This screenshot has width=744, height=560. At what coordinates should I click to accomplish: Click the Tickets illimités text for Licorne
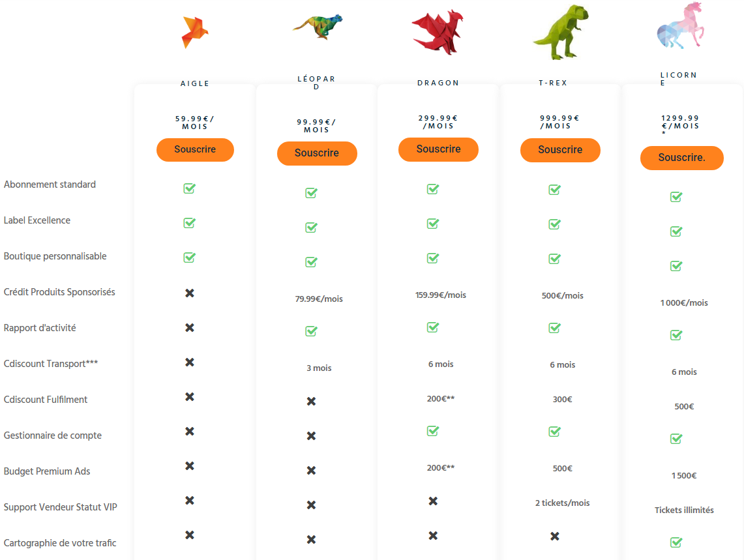click(x=684, y=510)
